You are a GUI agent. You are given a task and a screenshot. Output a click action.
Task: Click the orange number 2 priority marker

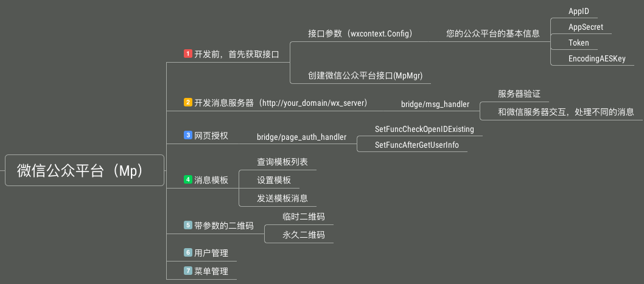click(x=187, y=102)
